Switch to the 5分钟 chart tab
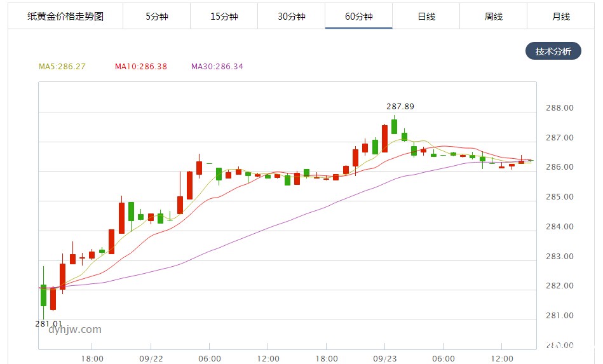 point(156,17)
